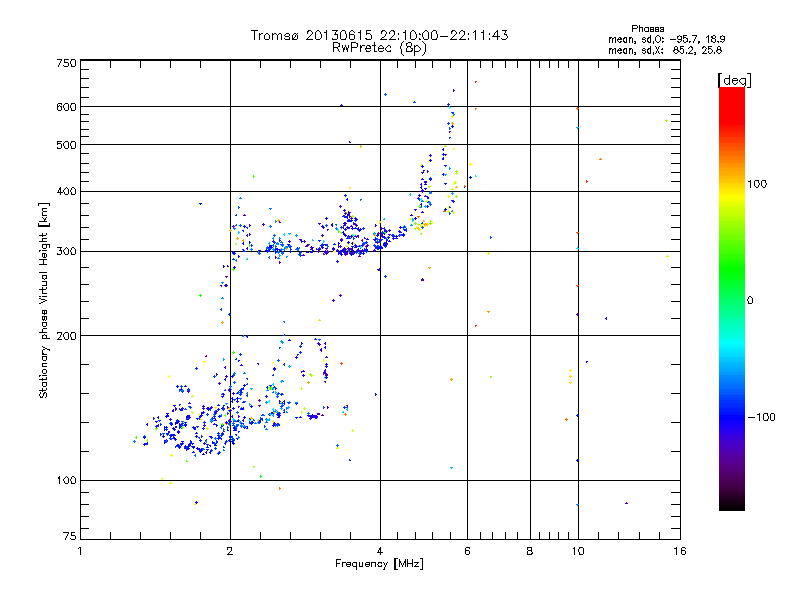
Task: Select the 'mean, sd,X: 85.2, 25.8' line
Action: click(665, 50)
